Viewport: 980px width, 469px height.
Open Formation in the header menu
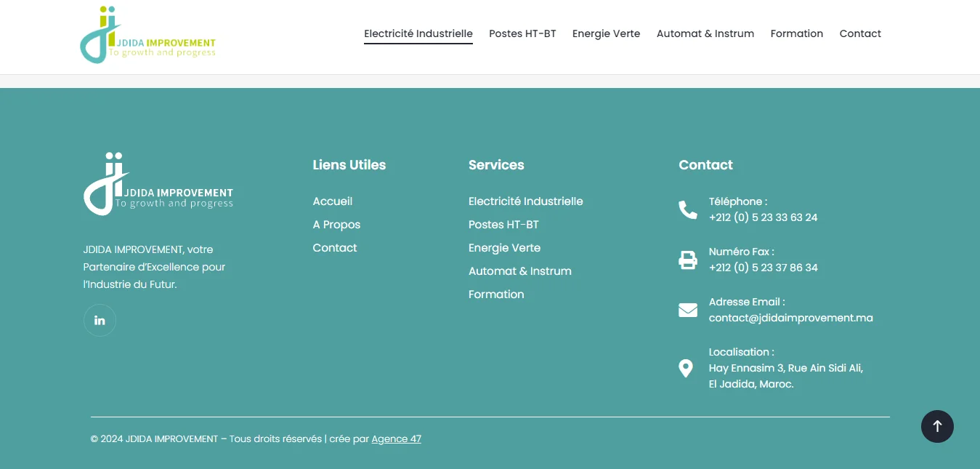(x=796, y=33)
